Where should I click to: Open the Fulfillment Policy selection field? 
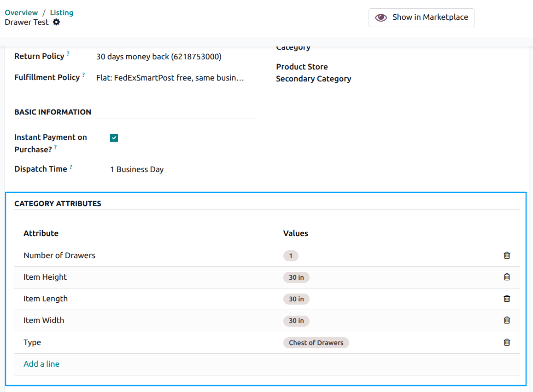[x=170, y=78]
